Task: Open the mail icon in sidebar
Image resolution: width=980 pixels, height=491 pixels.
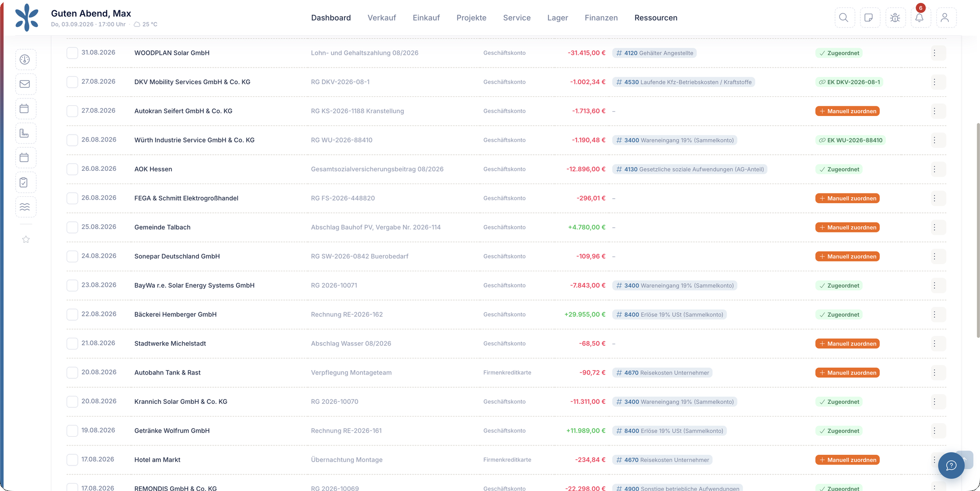Action: tap(25, 84)
